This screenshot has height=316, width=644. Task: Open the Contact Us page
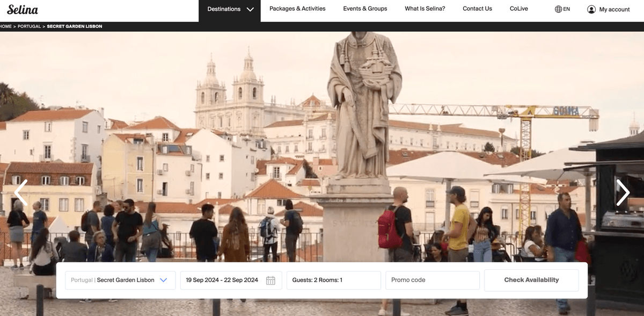pyautogui.click(x=477, y=9)
